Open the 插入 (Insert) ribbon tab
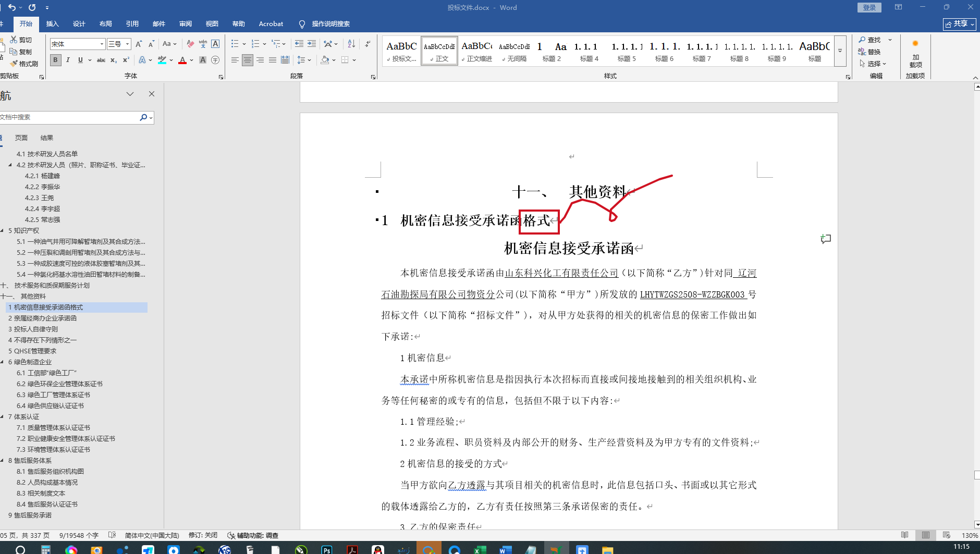This screenshot has width=980, height=554. coord(52,24)
